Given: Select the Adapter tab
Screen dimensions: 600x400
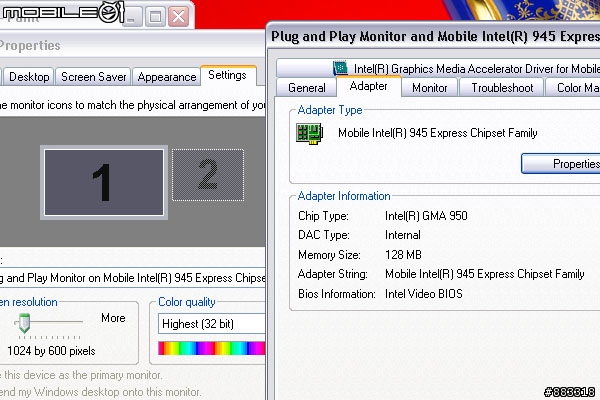Looking at the screenshot, I should (368, 86).
